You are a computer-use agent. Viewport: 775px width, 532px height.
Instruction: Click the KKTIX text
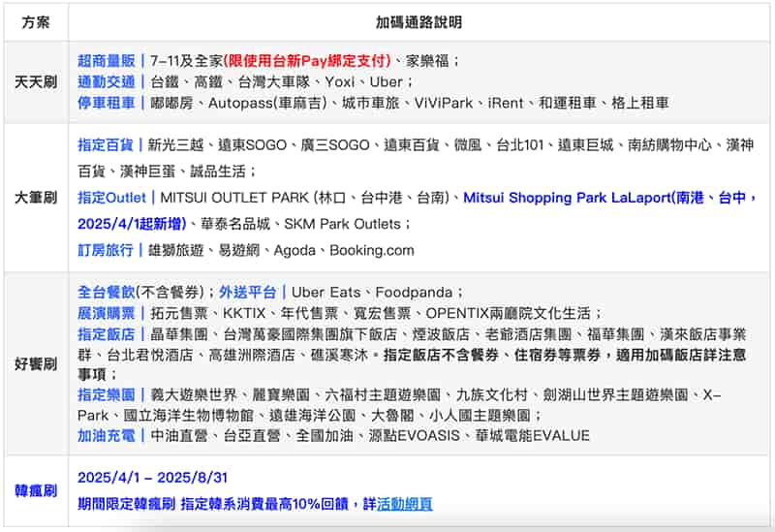[244, 313]
